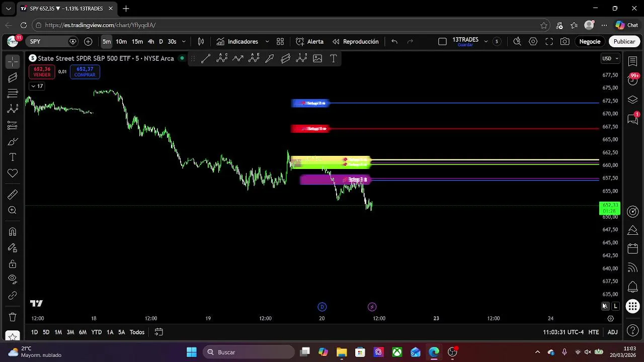Screen dimensions: 644x362
Task: Toggle keep drawing mode pencil-lock icon
Action: point(13,248)
